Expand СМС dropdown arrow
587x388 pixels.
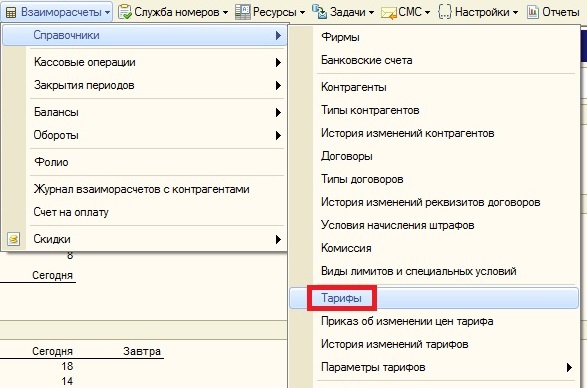point(427,13)
